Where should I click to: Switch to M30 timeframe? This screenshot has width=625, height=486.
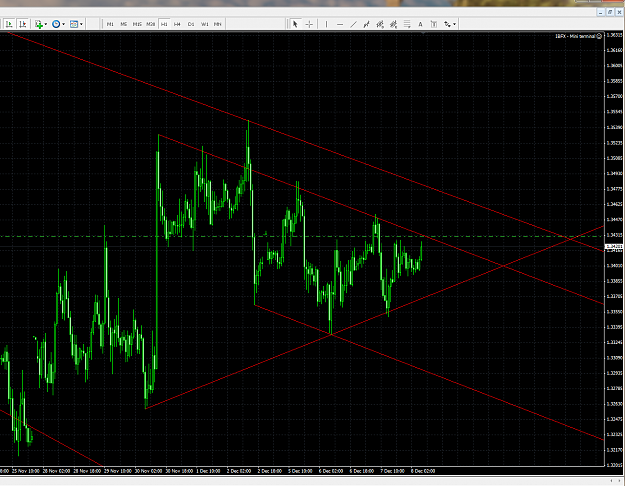[150, 24]
